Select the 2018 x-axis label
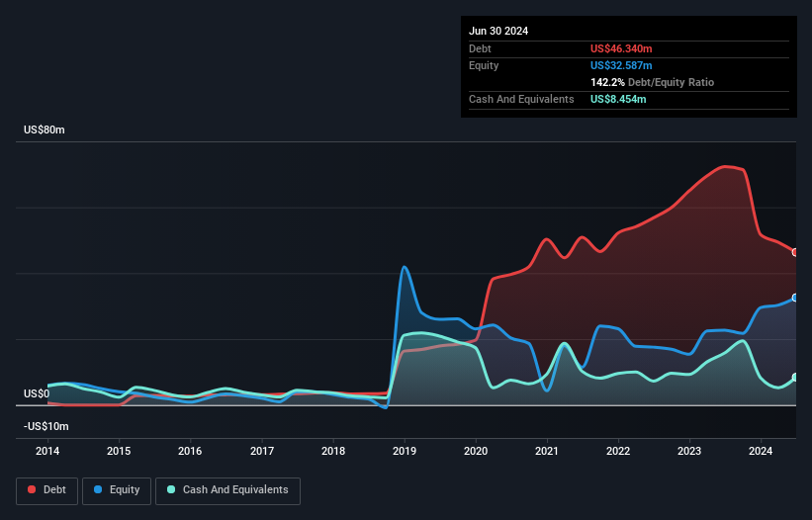Image resolution: width=812 pixels, height=520 pixels. [333, 451]
